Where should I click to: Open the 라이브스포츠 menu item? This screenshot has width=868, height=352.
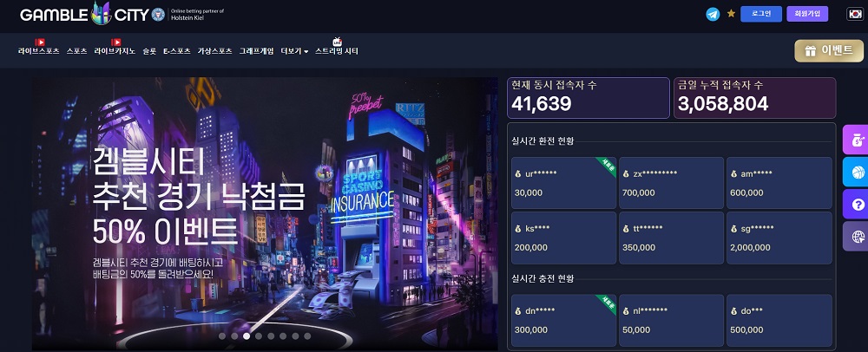[x=39, y=51]
